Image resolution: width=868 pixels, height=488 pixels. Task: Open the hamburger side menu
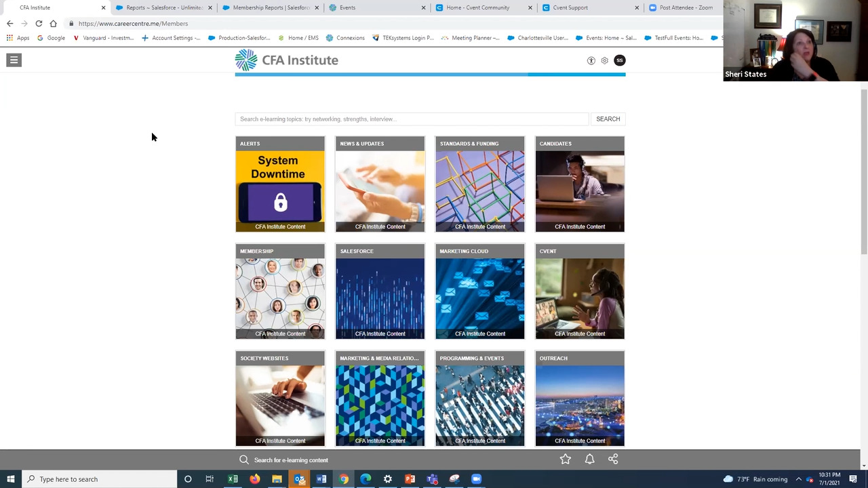(14, 60)
